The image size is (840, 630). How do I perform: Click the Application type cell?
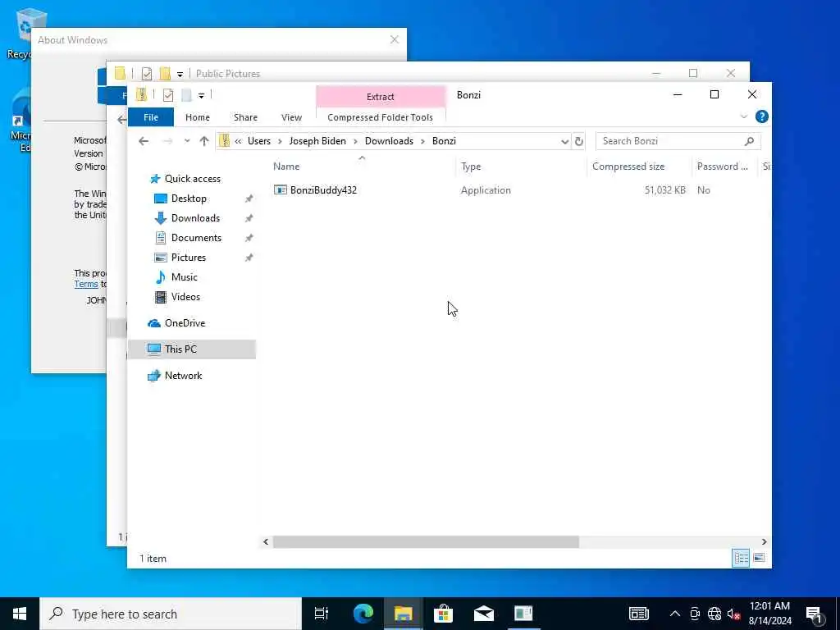click(486, 190)
